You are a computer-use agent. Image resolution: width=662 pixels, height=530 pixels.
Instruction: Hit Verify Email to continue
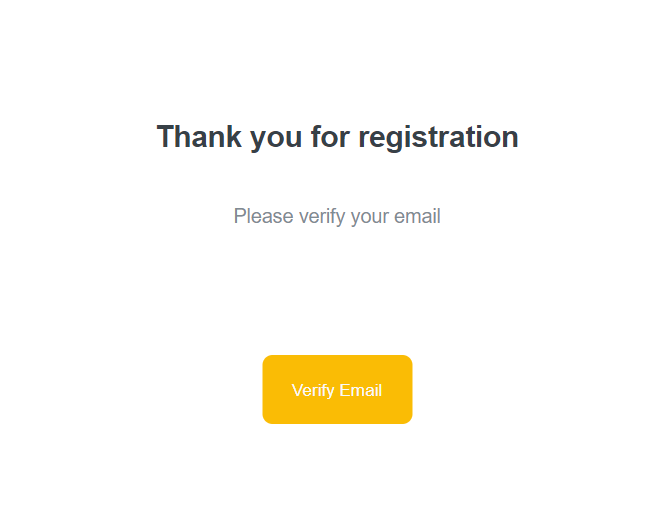[x=337, y=389]
